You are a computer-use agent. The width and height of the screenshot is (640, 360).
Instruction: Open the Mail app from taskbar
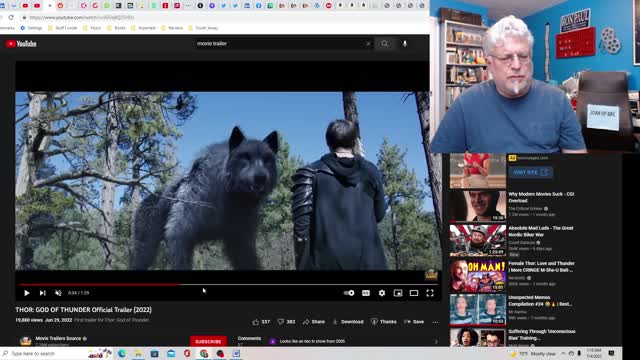pyautogui.click(x=171, y=353)
